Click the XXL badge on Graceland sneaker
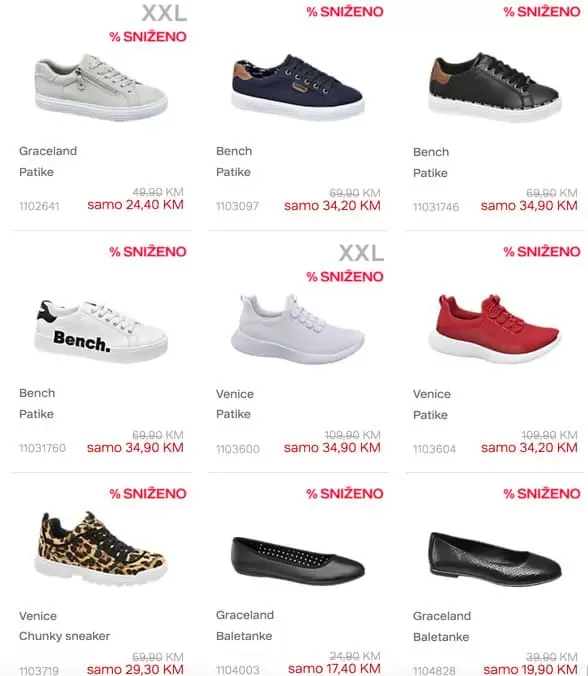The width and height of the screenshot is (588, 676). tap(164, 13)
